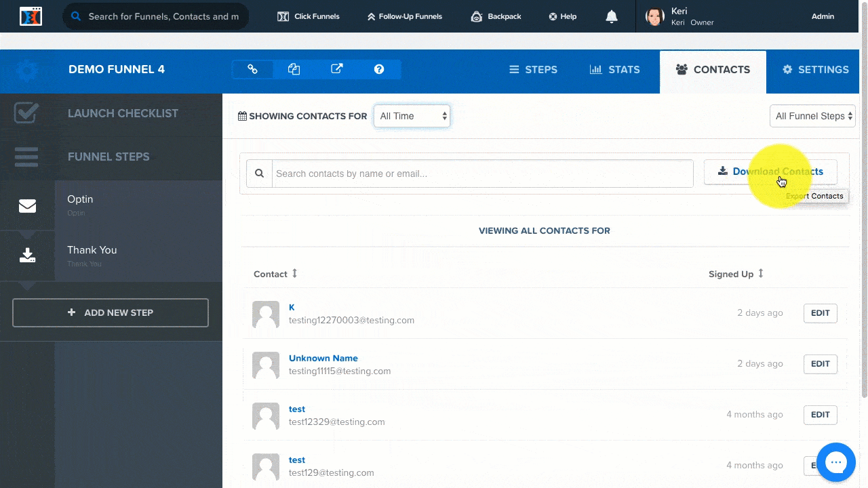Open the notification bell
868x488 pixels.
pyautogui.click(x=611, y=16)
